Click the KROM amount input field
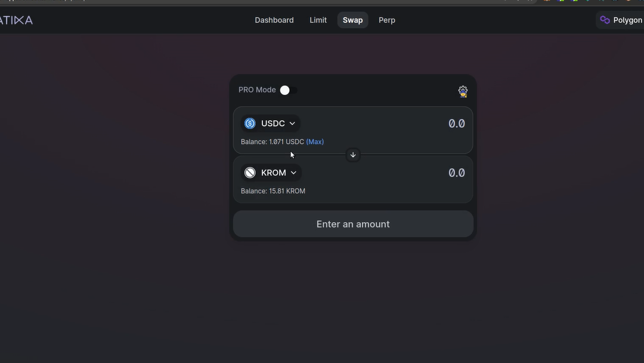Viewport: 644px width, 363px height. pos(456,173)
